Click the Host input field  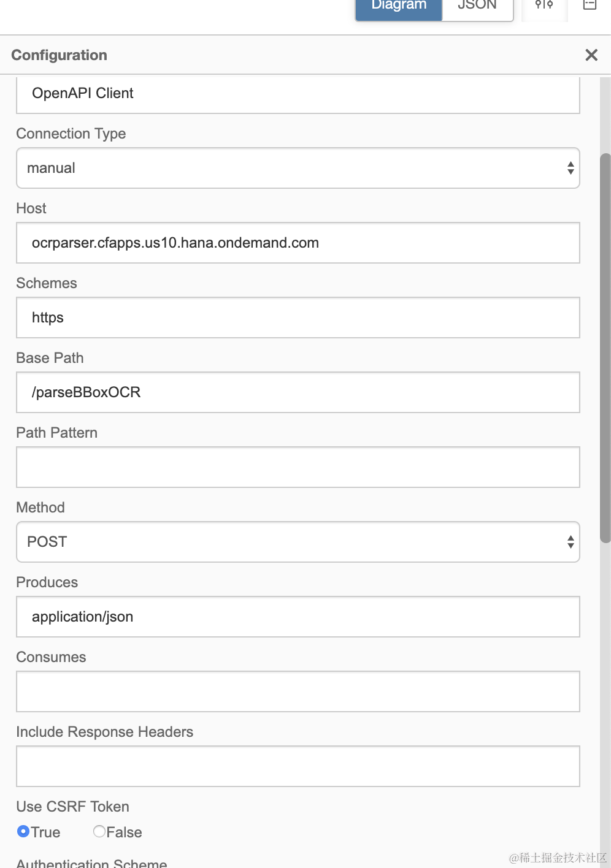point(298,243)
